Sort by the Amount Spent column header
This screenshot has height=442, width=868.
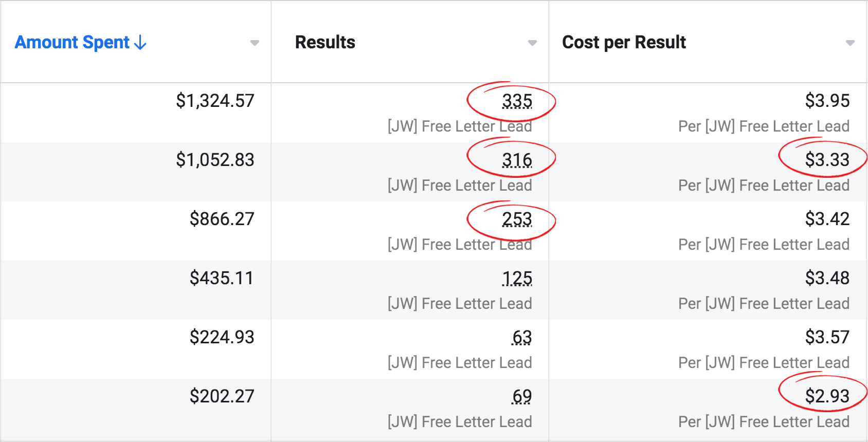click(x=72, y=42)
